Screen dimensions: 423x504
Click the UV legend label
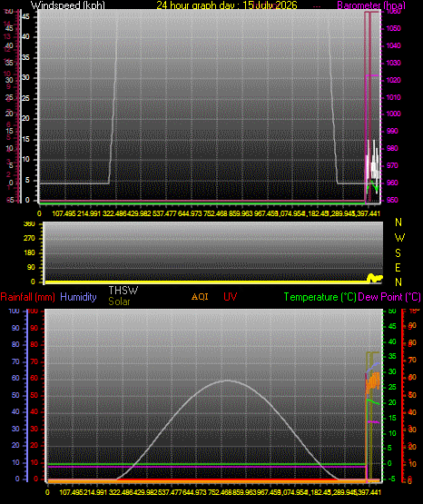[231, 297]
